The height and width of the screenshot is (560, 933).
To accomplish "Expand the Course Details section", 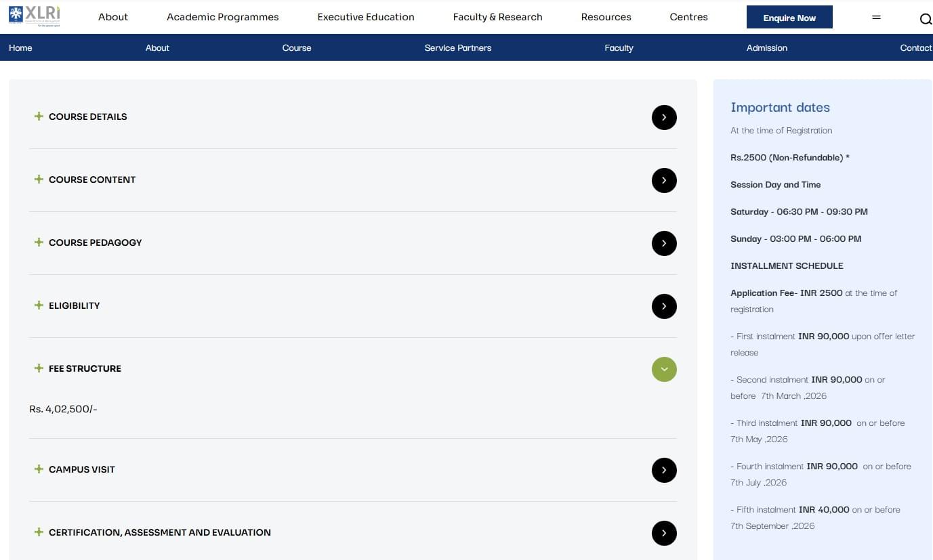I will click(x=87, y=116).
